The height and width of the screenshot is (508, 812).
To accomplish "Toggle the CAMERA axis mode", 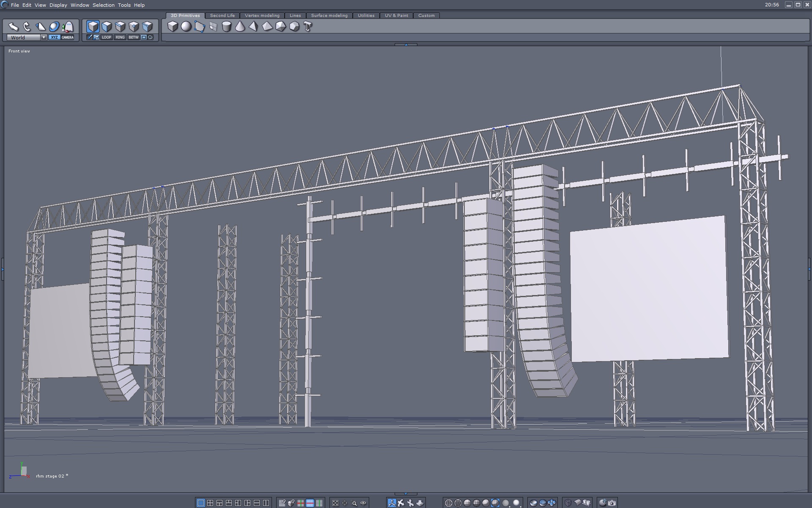I will [68, 37].
